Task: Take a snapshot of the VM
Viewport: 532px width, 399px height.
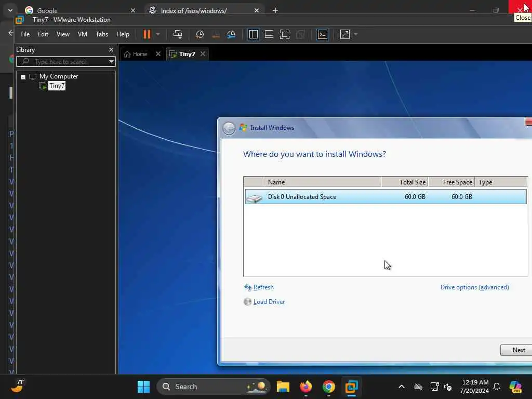Action: tap(200, 34)
